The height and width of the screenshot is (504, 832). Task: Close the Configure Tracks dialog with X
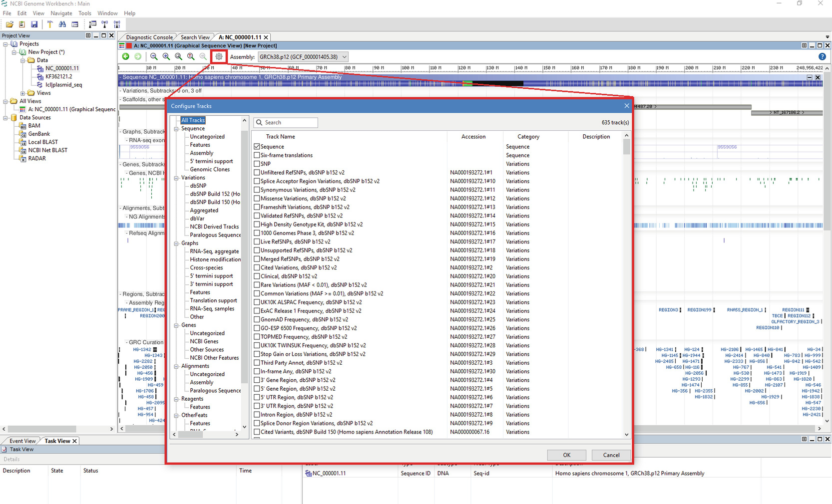(x=627, y=106)
